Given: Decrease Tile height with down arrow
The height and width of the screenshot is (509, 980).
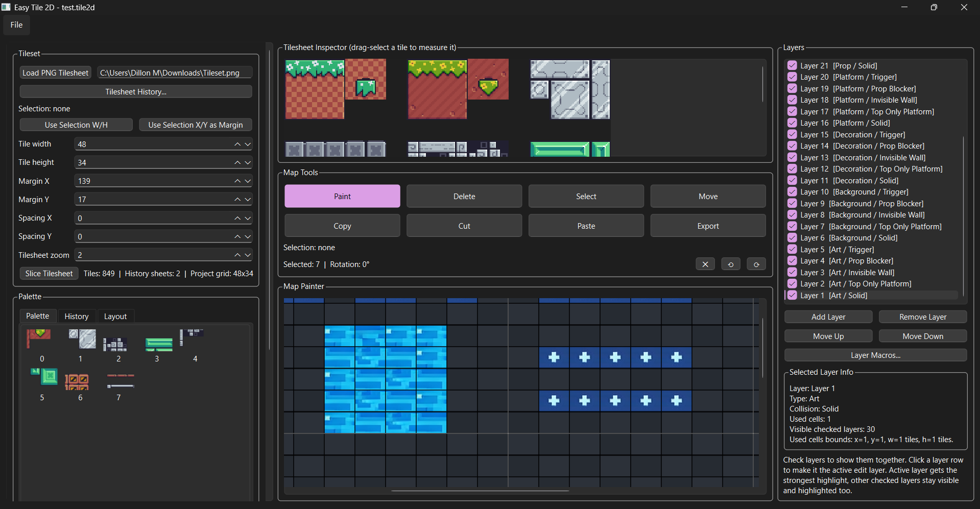Looking at the screenshot, I should [248, 163].
